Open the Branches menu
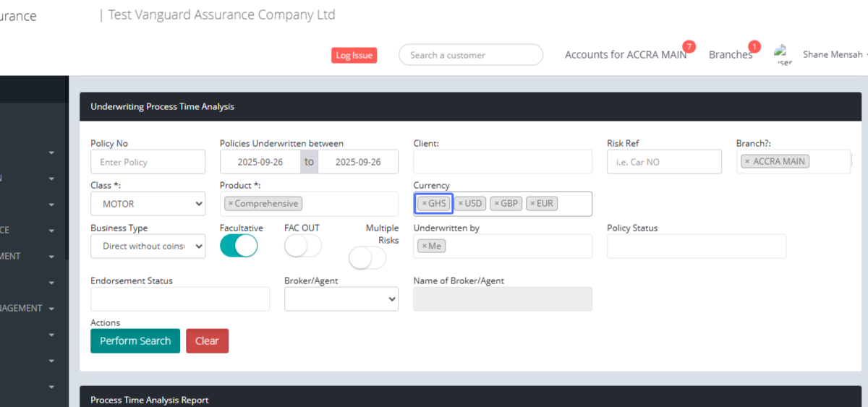Image resolution: width=868 pixels, height=407 pixels. [730, 55]
